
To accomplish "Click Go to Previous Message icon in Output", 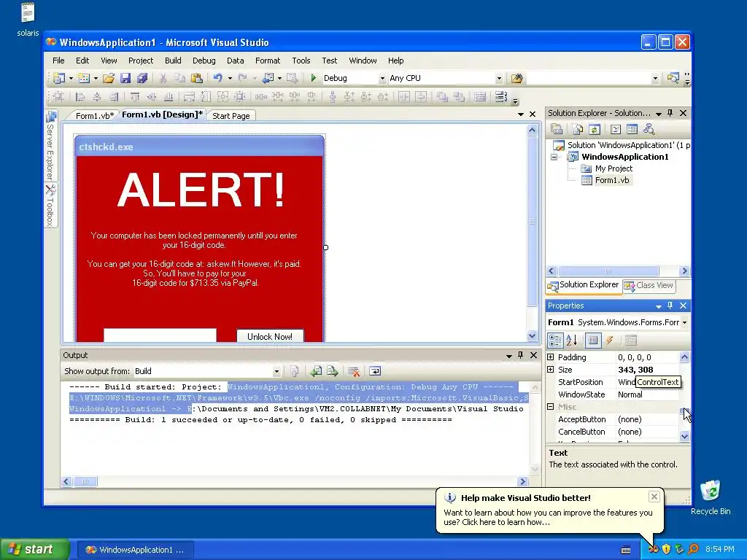I will pyautogui.click(x=316, y=371).
